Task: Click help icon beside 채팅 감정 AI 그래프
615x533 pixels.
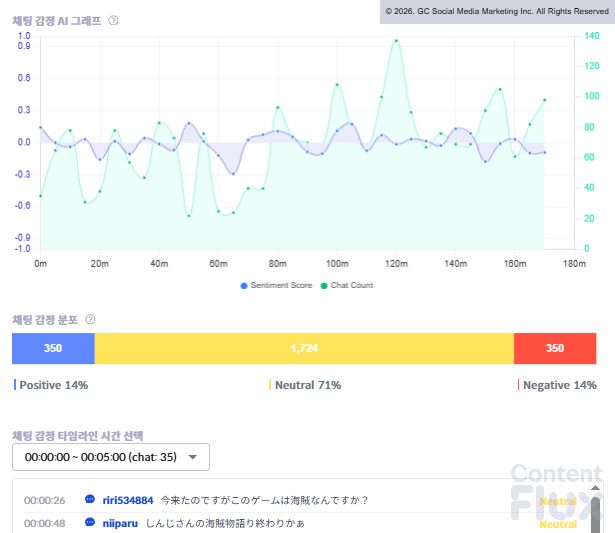Action: point(113,20)
